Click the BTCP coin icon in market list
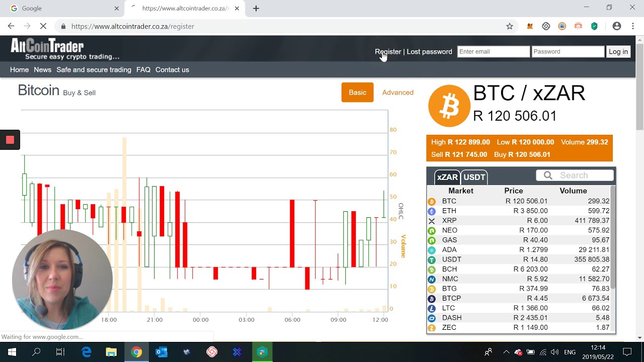Screen dimensions: 644x362 point(432,299)
